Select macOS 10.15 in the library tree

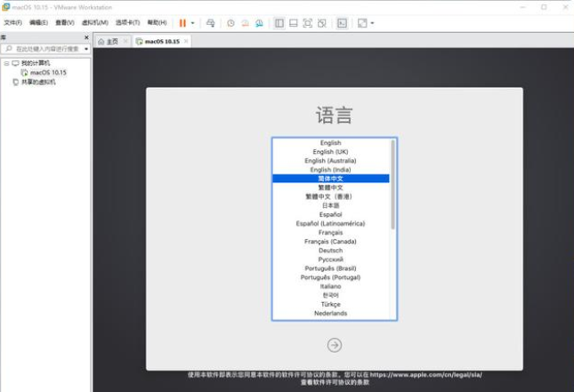[48, 72]
